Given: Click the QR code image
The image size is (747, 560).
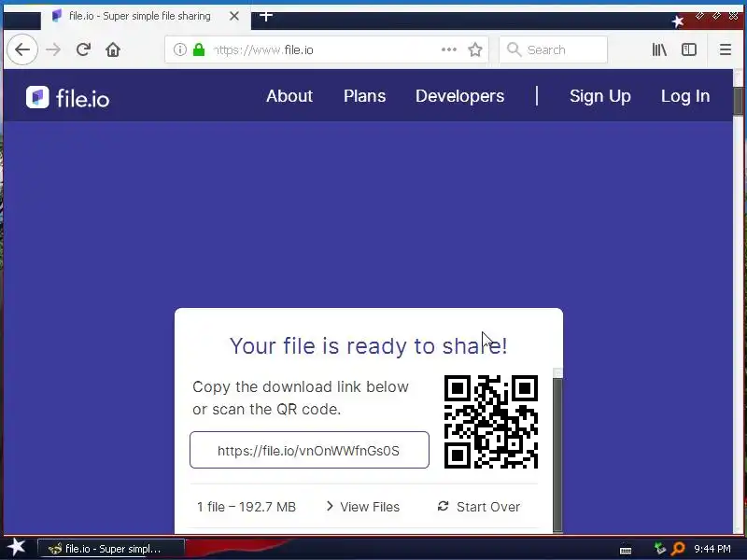Looking at the screenshot, I should pyautogui.click(x=491, y=422).
